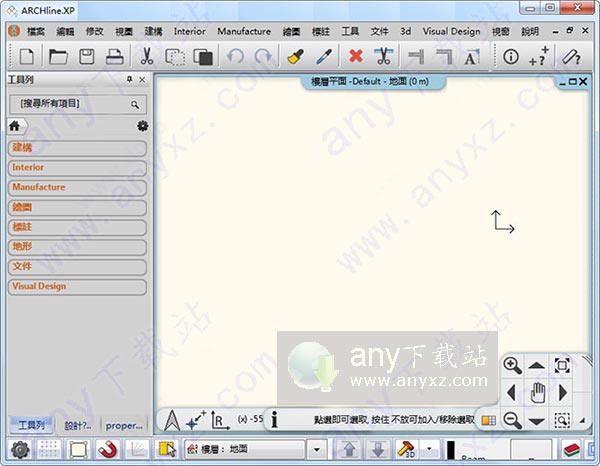Open the info circle icon in toolbar
The width and height of the screenshot is (600, 466).
tap(511, 57)
